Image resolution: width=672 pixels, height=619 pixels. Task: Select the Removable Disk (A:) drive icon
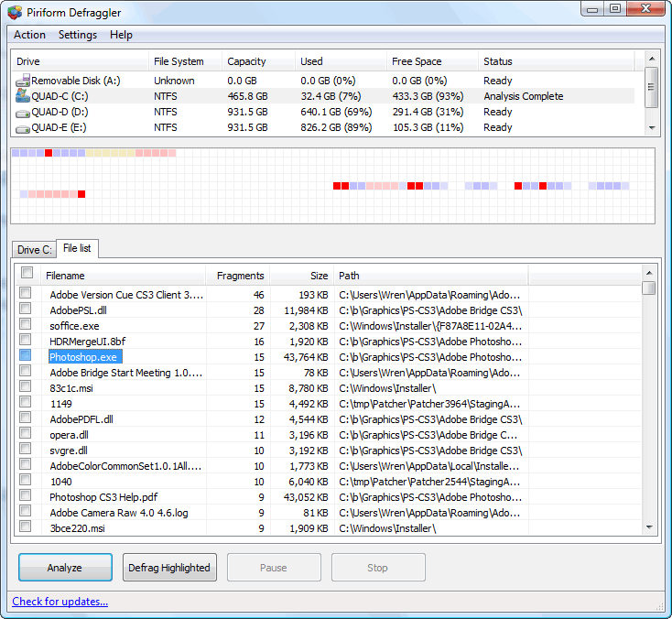tap(23, 81)
